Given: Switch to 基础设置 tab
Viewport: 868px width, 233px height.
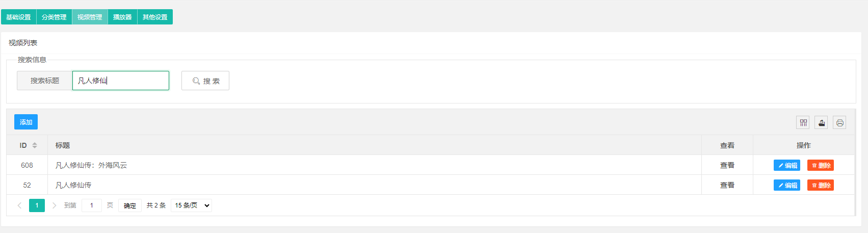Looking at the screenshot, I should [x=18, y=17].
